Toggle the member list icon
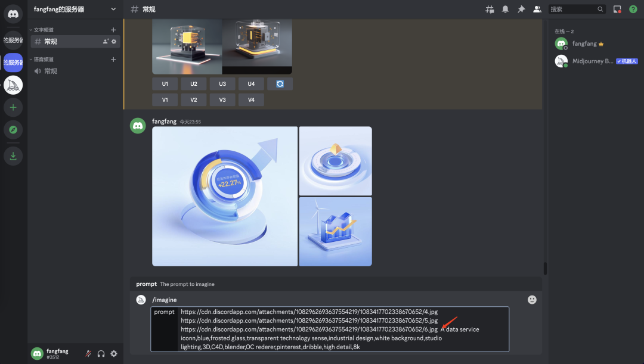The image size is (644, 364). pyautogui.click(x=537, y=9)
